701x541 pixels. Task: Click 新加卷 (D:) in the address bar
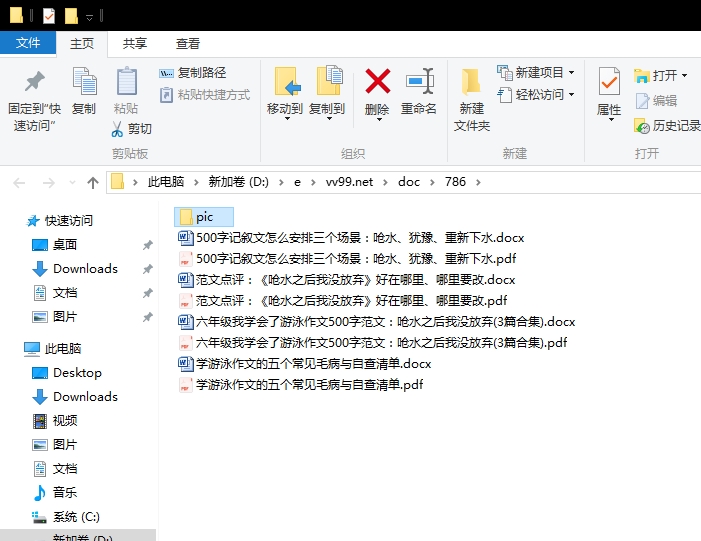(x=238, y=182)
